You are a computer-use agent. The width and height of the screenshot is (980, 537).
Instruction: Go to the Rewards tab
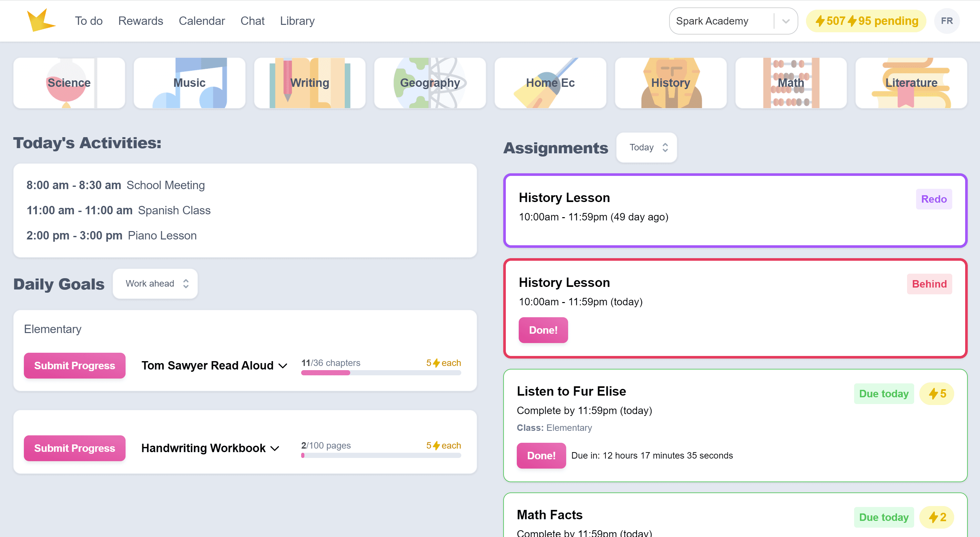[140, 21]
